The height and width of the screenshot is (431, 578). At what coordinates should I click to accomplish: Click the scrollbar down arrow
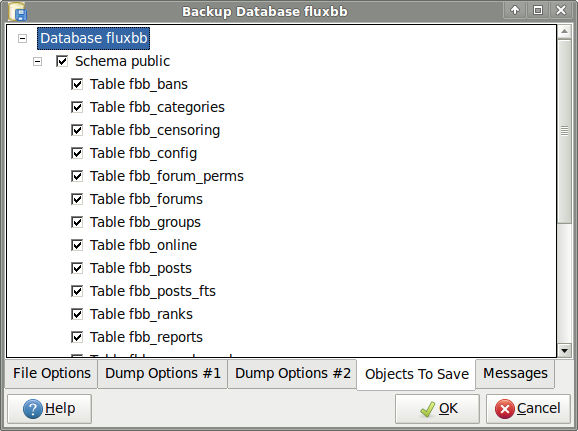point(564,351)
